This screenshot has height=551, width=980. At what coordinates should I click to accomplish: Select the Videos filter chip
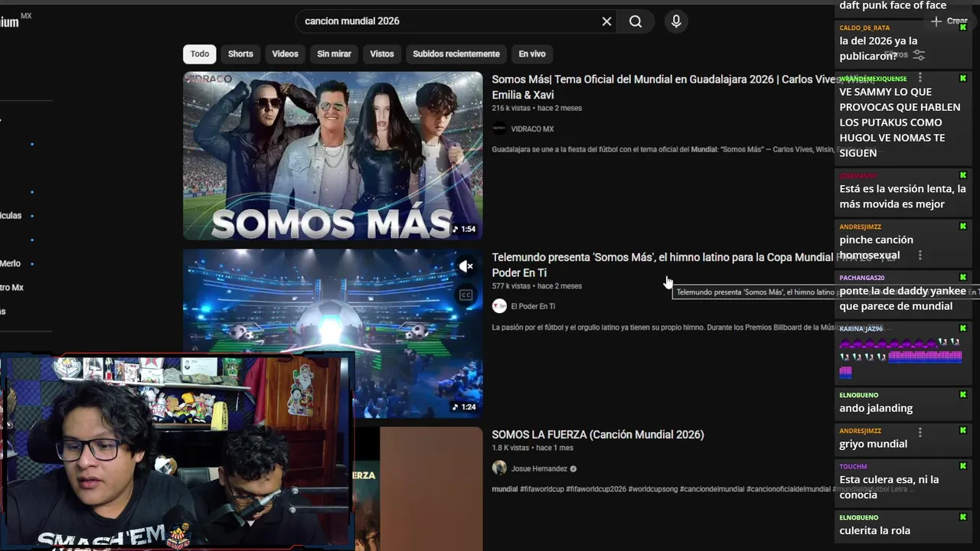tap(285, 54)
